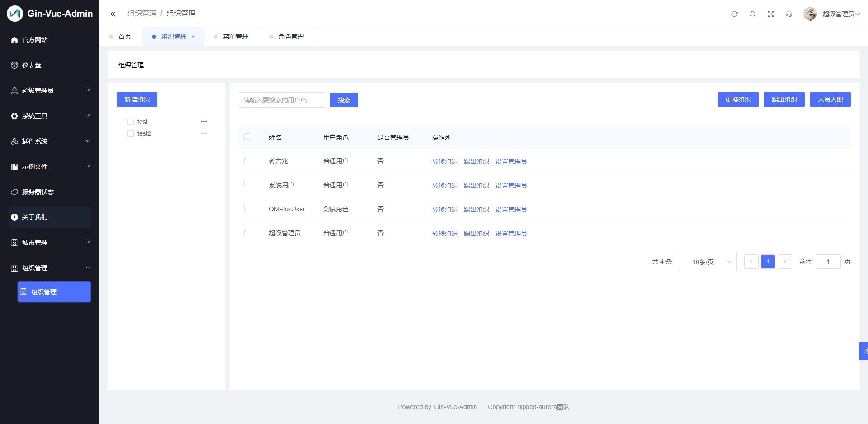Viewport: 868px width, 424px height.
Task: Click the 测试角色 cell text
Action: click(336, 209)
